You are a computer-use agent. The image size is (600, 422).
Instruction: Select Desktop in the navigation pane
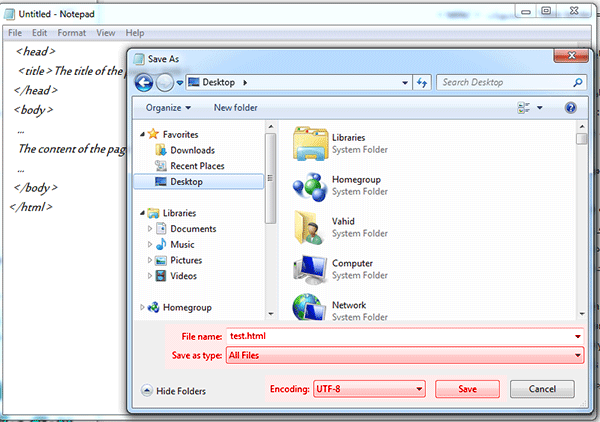coord(199,182)
